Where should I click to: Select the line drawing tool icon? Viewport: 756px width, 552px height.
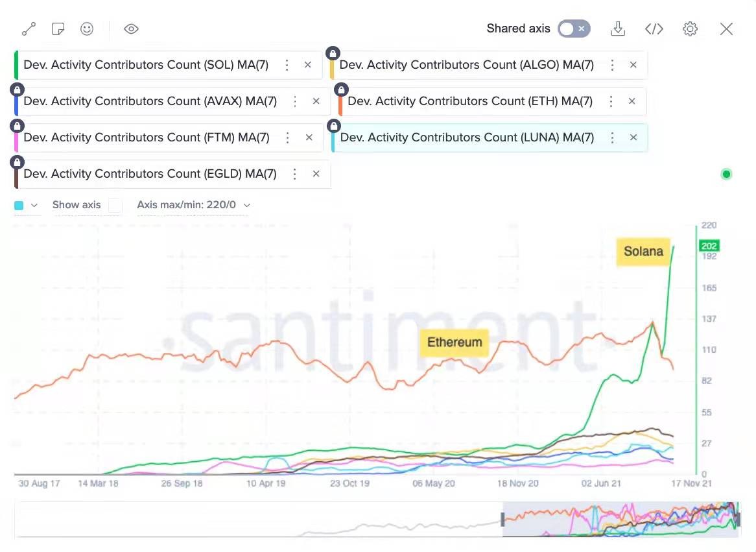pyautogui.click(x=29, y=29)
